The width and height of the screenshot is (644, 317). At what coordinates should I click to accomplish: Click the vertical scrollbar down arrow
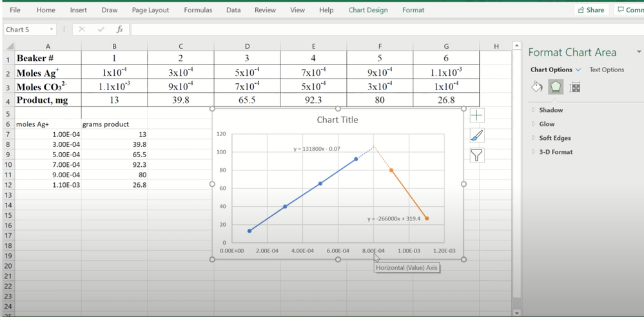coord(517,312)
